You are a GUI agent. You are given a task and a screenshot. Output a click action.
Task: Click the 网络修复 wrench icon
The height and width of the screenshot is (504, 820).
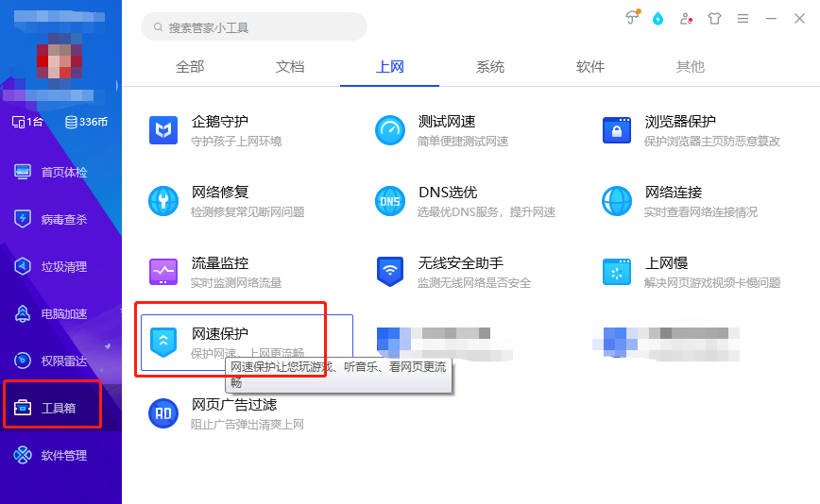coord(163,201)
